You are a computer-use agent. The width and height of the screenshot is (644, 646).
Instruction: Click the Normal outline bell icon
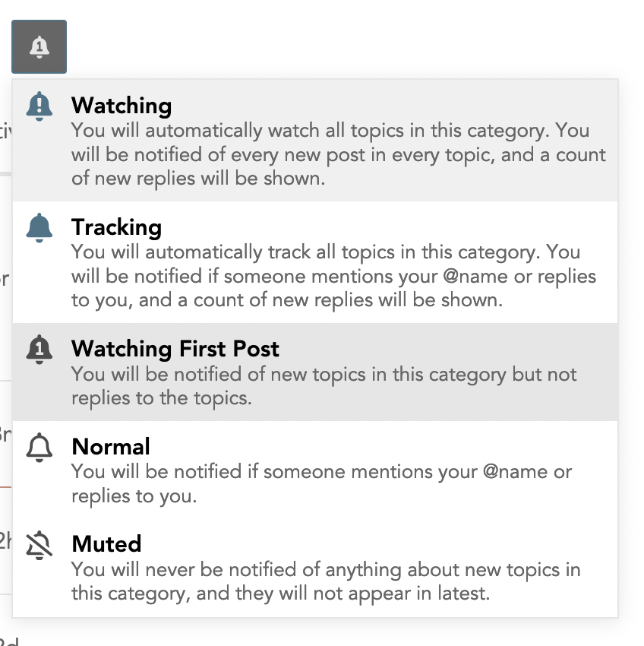(x=39, y=448)
